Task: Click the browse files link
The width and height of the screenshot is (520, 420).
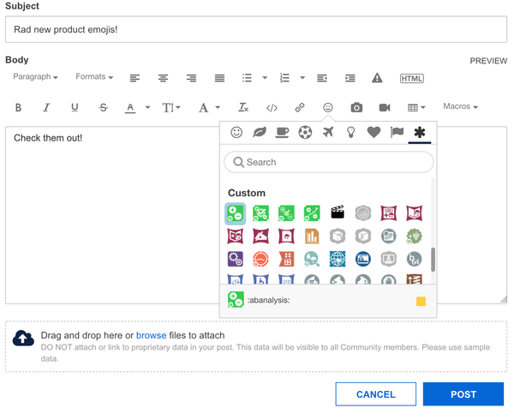Action: tap(151, 335)
